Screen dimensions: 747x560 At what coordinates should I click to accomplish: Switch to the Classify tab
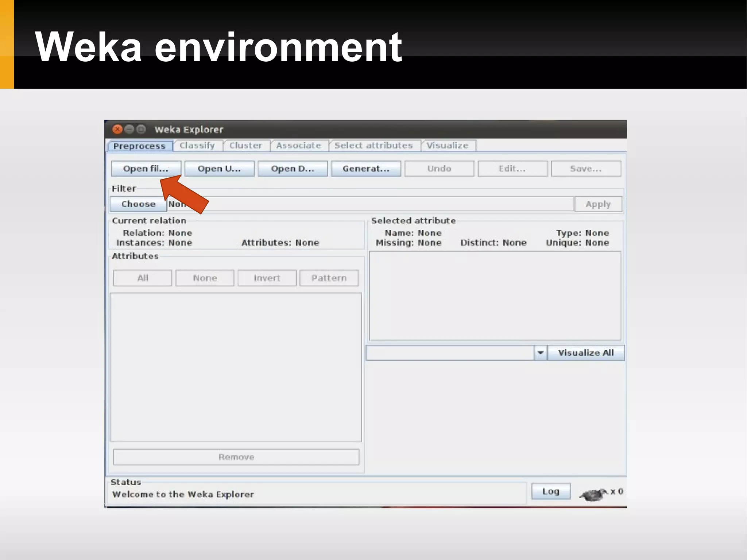197,146
